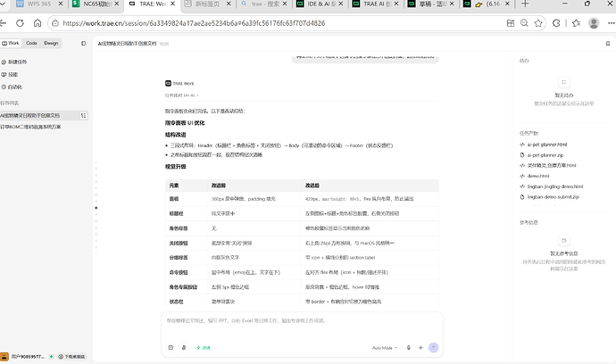616x364 pixels.
Task: Click the active dot on conversation scroll indicator
Action: click(x=96, y=208)
